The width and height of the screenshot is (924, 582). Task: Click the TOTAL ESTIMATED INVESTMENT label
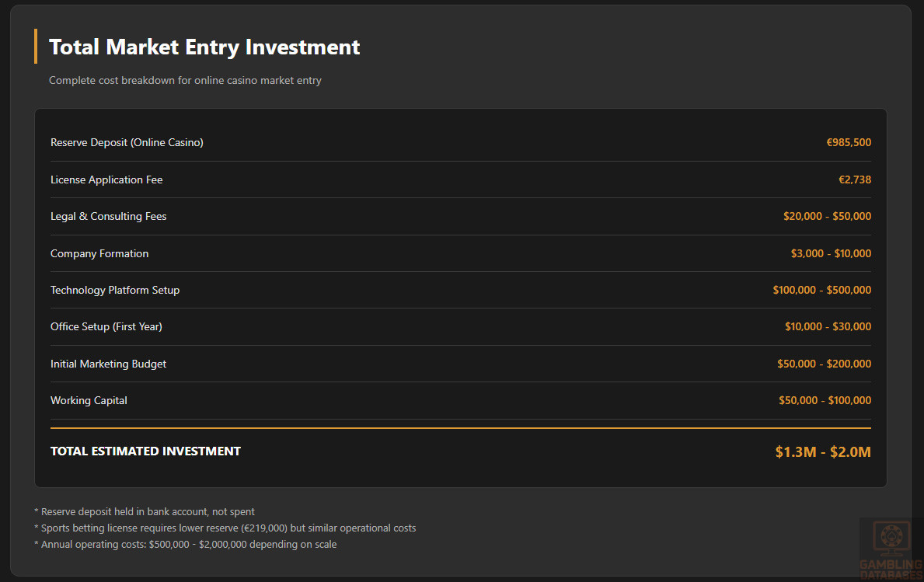coord(145,451)
